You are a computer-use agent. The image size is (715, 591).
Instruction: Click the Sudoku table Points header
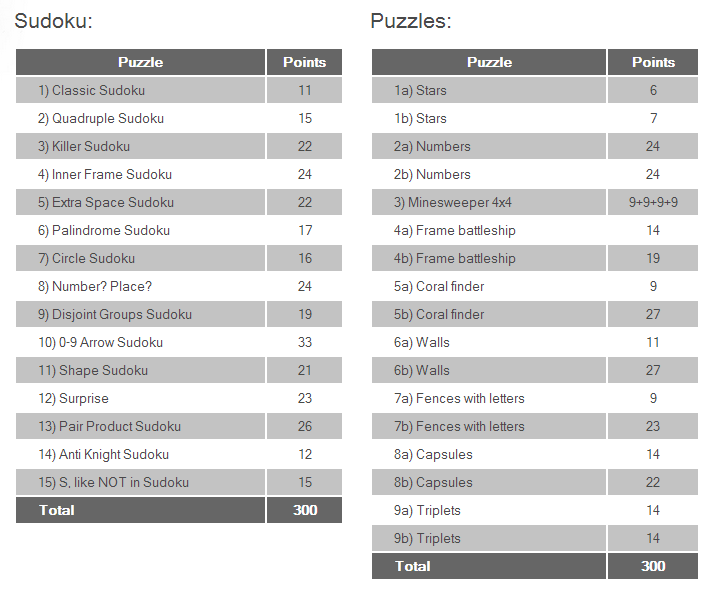tap(304, 62)
